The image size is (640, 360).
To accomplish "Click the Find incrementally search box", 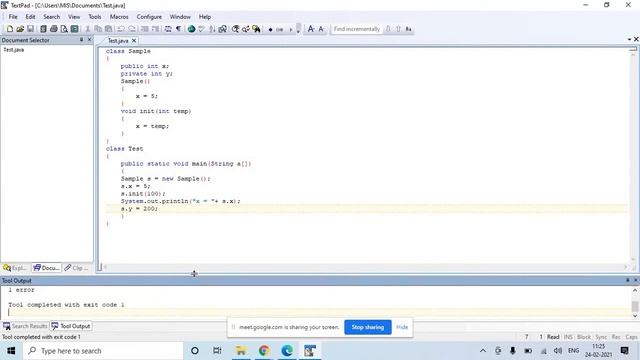I will [357, 29].
